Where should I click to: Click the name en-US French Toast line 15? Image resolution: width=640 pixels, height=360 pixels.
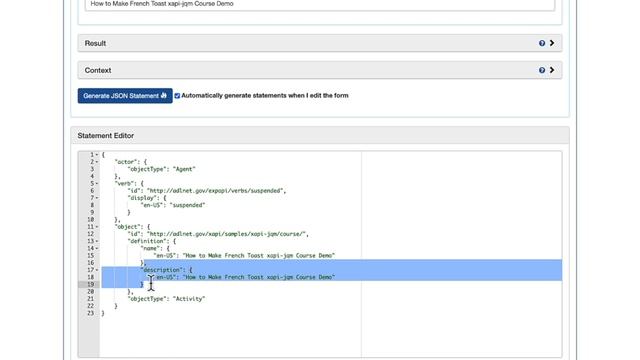[x=244, y=256]
